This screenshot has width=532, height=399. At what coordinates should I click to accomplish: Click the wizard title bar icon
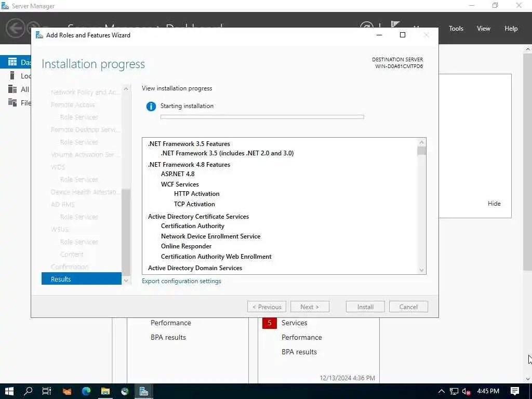click(39, 35)
